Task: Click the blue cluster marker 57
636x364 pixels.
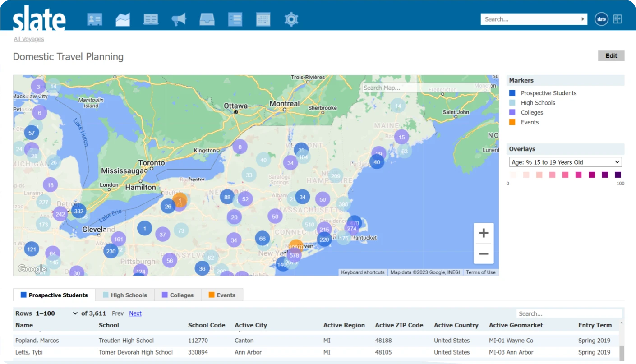Action: click(31, 133)
